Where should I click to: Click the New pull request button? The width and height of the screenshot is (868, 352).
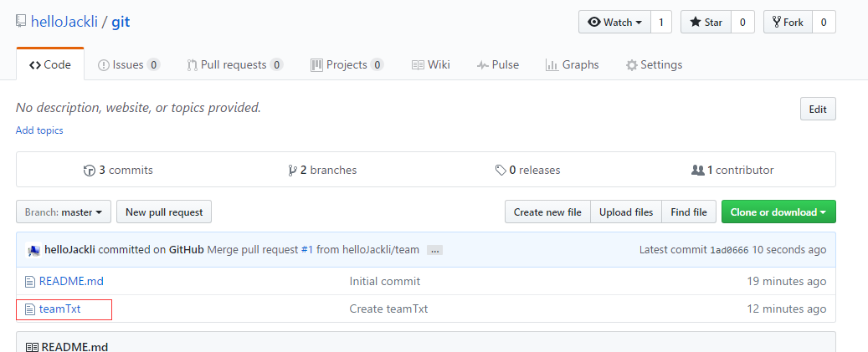pyautogui.click(x=164, y=212)
